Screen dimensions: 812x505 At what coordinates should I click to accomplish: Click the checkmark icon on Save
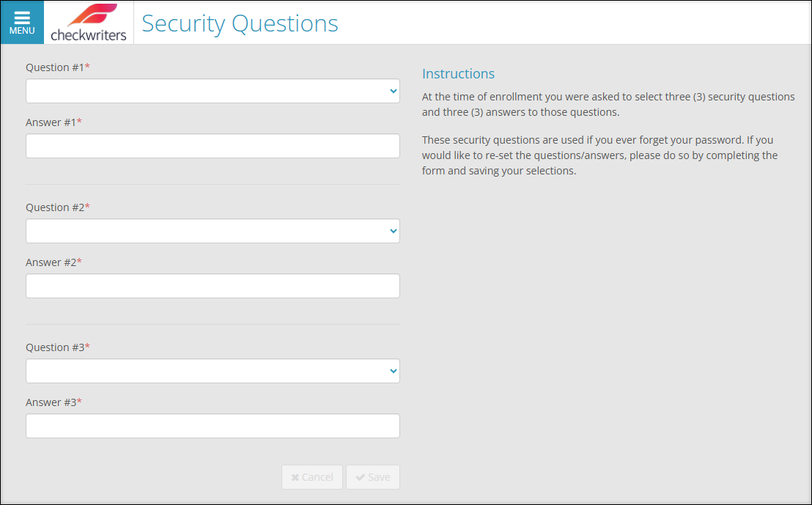coord(361,478)
